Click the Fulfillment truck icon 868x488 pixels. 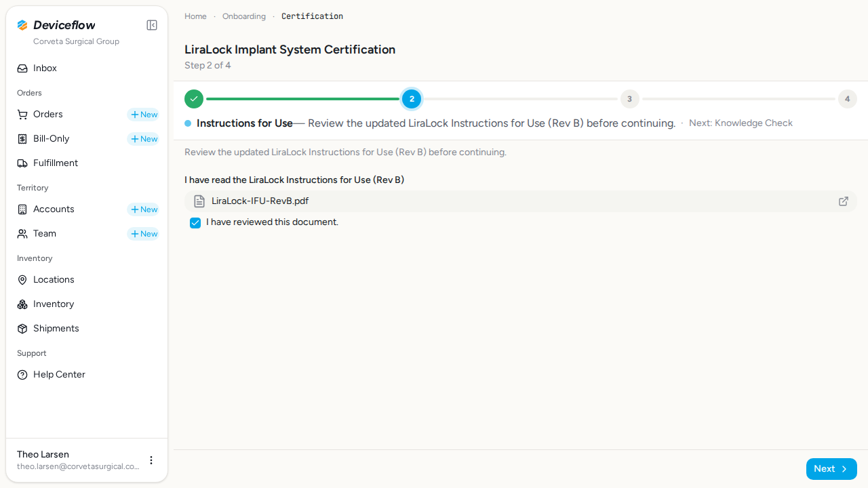(x=22, y=163)
